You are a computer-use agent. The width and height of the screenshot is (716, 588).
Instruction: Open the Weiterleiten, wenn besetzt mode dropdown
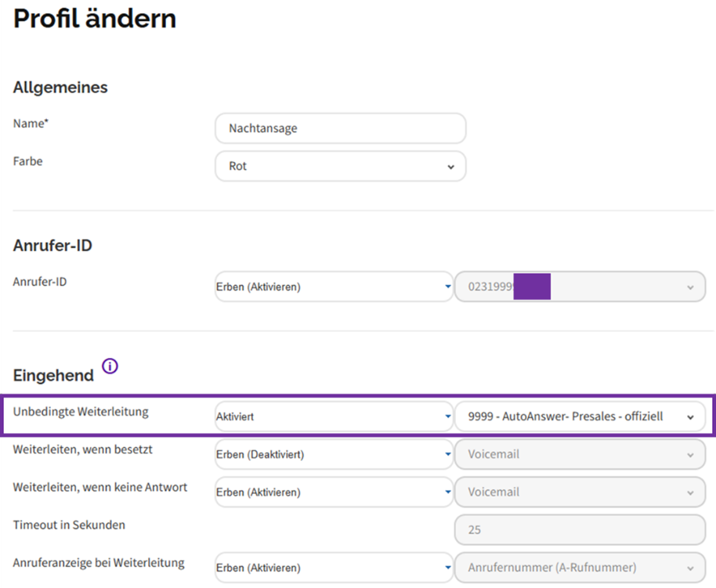[334, 454]
